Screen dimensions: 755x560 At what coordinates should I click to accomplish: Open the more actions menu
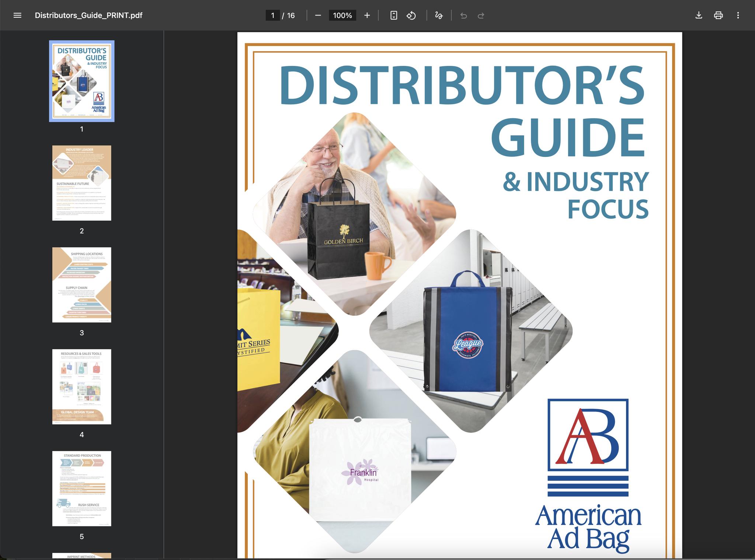[738, 15]
